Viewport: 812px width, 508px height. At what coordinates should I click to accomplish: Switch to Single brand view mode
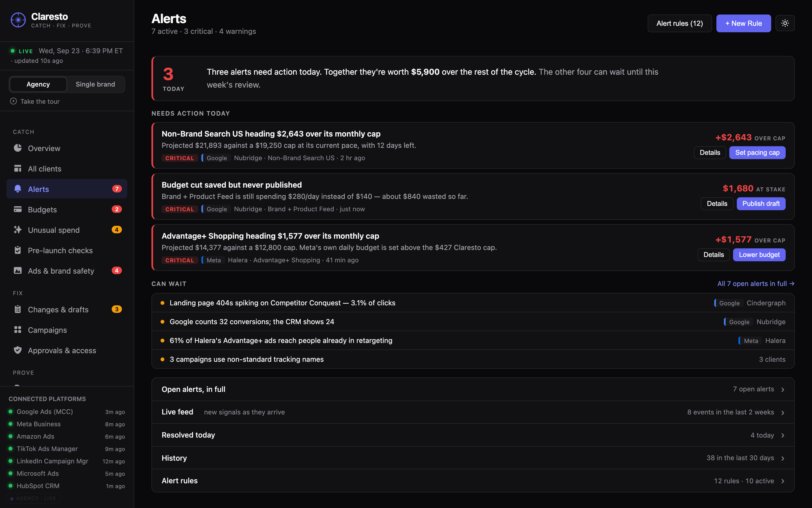click(95, 84)
